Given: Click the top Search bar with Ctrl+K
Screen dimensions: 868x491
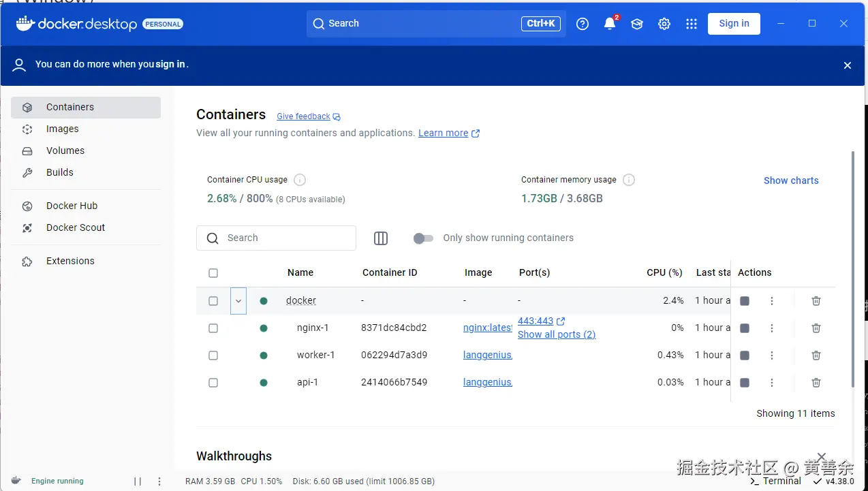Looking at the screenshot, I should pos(436,24).
